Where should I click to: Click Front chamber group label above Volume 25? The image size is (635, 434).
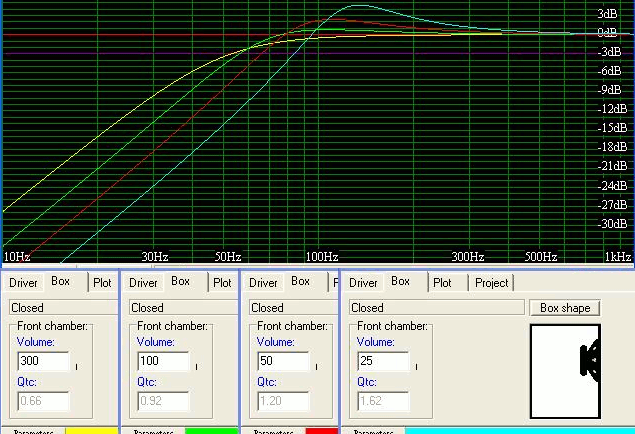tap(392, 326)
